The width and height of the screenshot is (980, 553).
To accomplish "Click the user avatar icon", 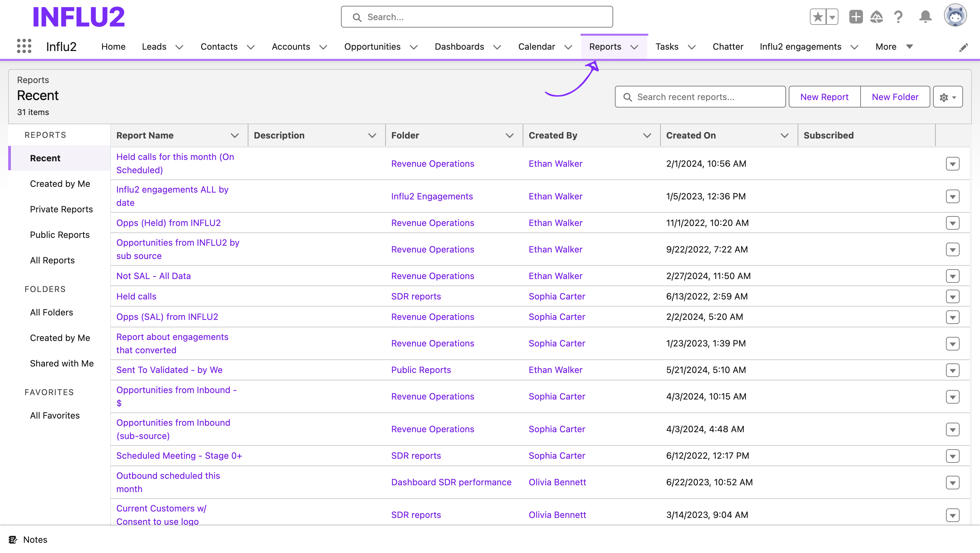I will point(956,16).
